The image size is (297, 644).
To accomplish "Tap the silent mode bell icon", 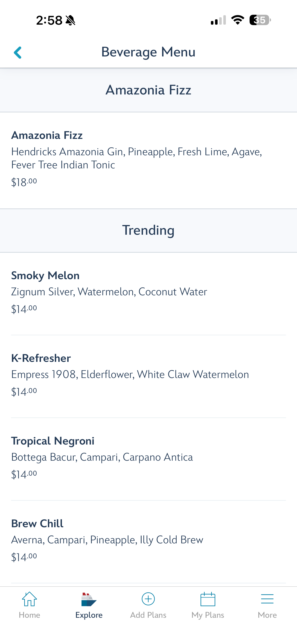I will point(70,20).
